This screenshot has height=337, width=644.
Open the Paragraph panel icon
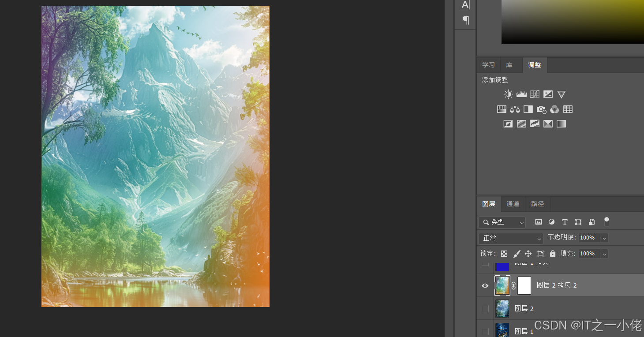(465, 20)
